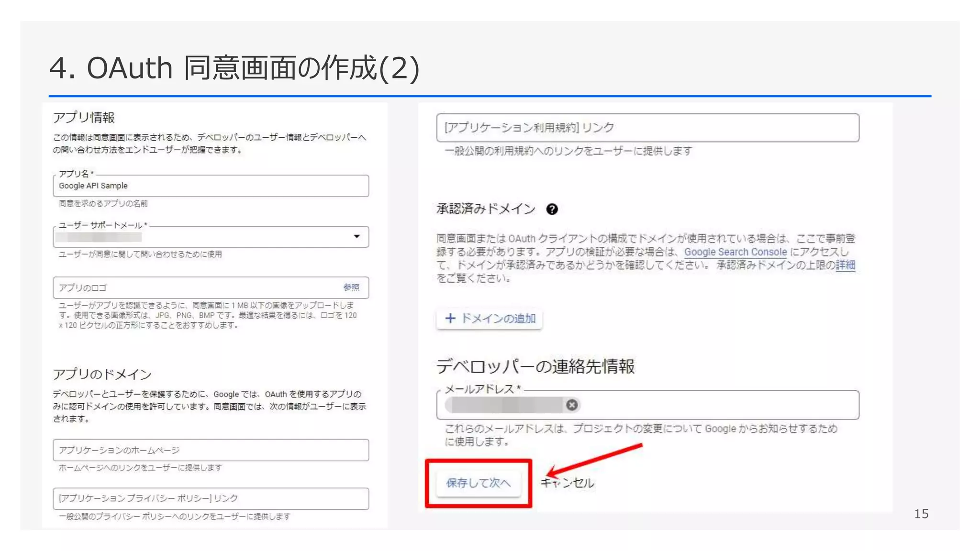
Task: Click the slide title OAuth 同意画面の作成(2)
Action: click(234, 68)
